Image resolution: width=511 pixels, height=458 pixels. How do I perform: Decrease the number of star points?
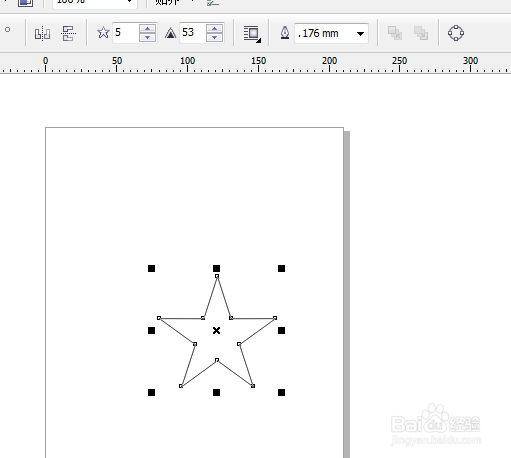[x=147, y=37]
